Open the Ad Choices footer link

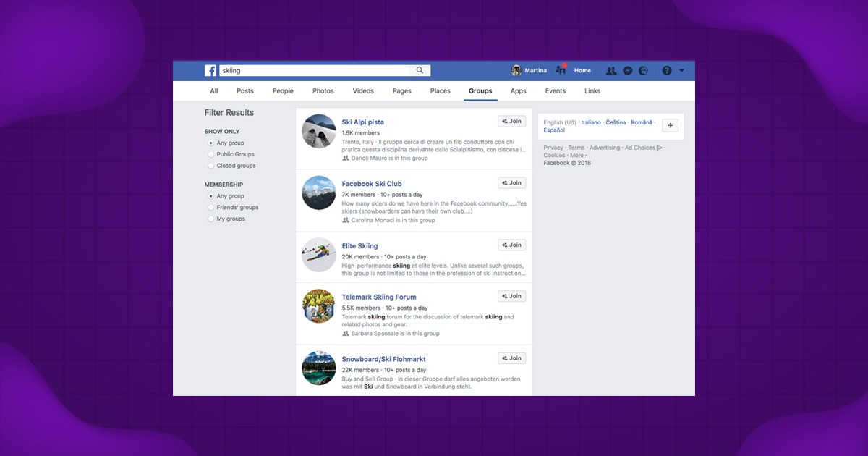pyautogui.click(x=643, y=148)
